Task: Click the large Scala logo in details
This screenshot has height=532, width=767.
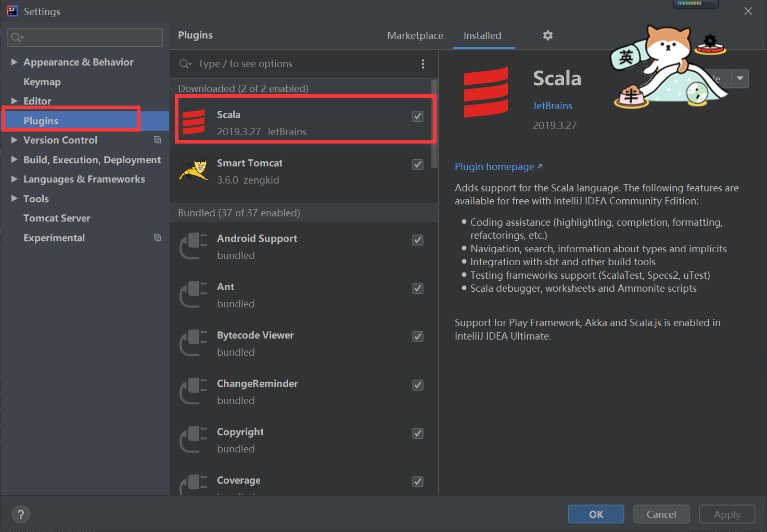Action: click(x=486, y=92)
